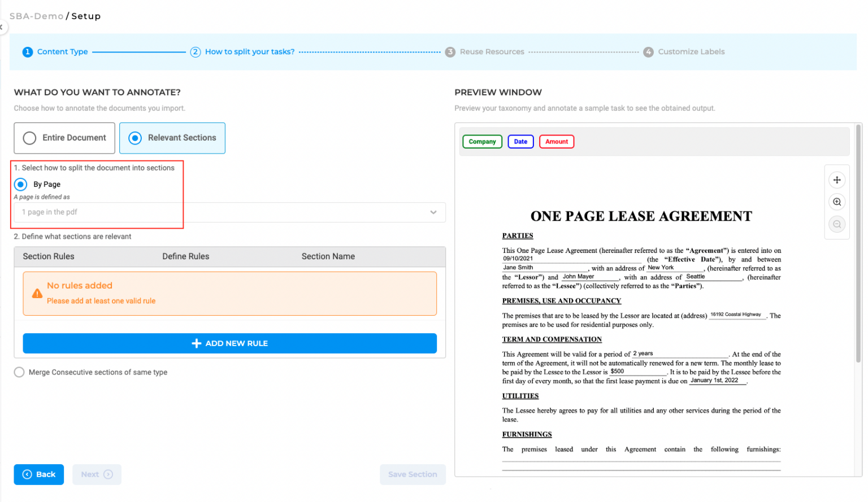Zoom in on the preview document
The width and height of the screenshot is (868, 502).
click(x=837, y=202)
